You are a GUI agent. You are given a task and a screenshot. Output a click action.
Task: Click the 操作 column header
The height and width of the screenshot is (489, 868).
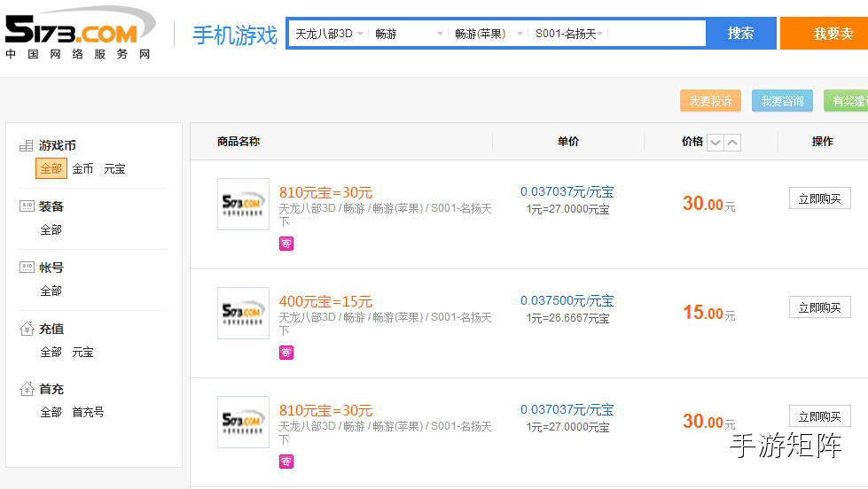pyautogui.click(x=823, y=142)
